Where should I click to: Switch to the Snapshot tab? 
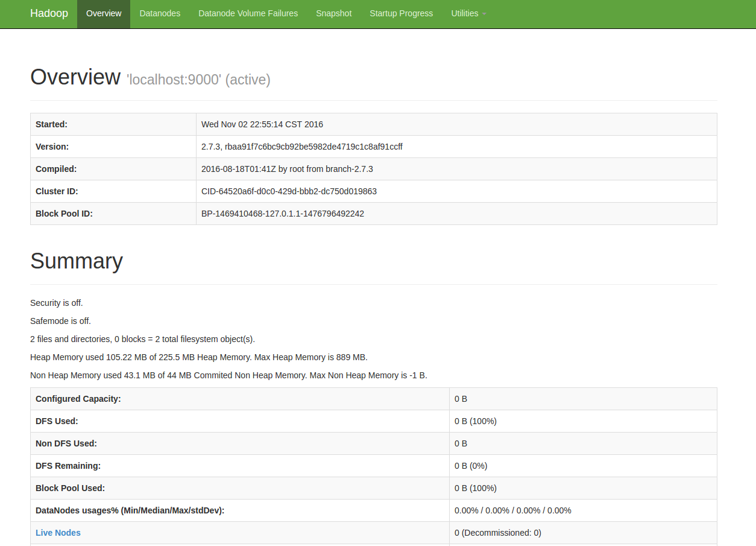pyautogui.click(x=333, y=13)
